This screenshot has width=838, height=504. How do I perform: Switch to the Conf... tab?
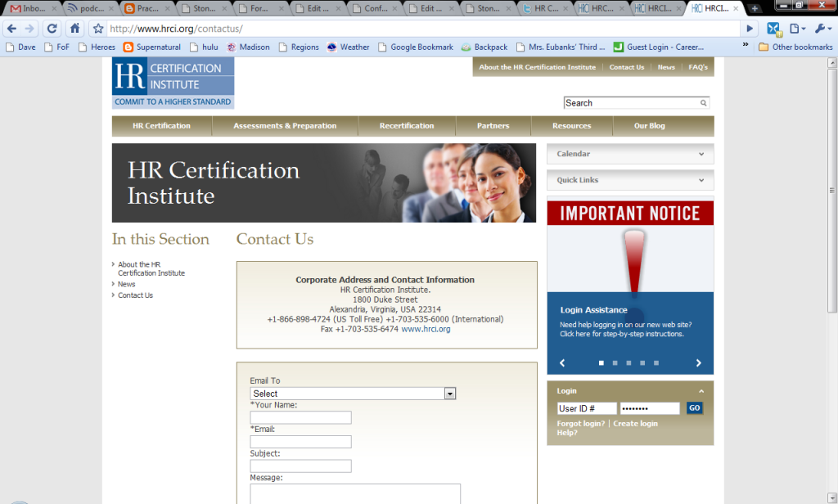(x=375, y=8)
